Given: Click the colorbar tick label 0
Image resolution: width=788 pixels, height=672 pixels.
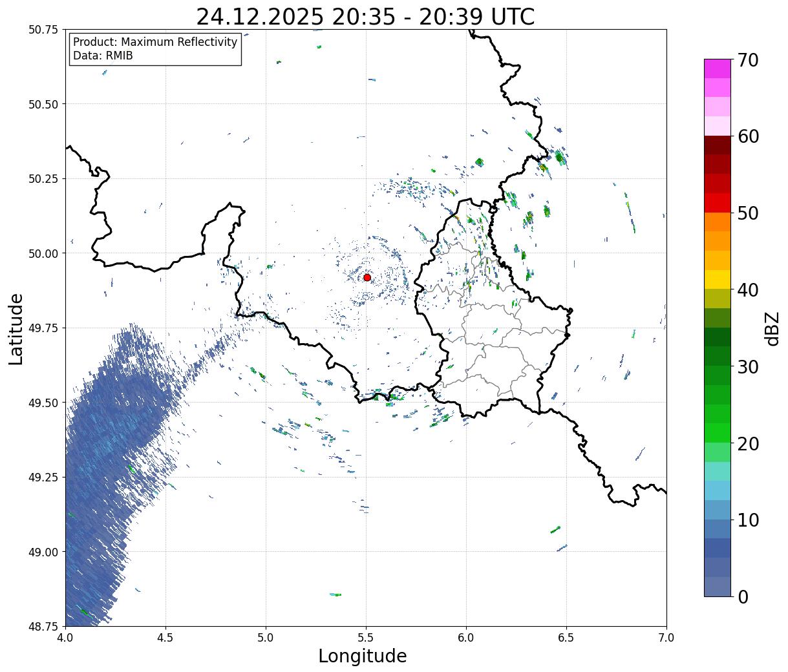Looking at the screenshot, I should [742, 597].
